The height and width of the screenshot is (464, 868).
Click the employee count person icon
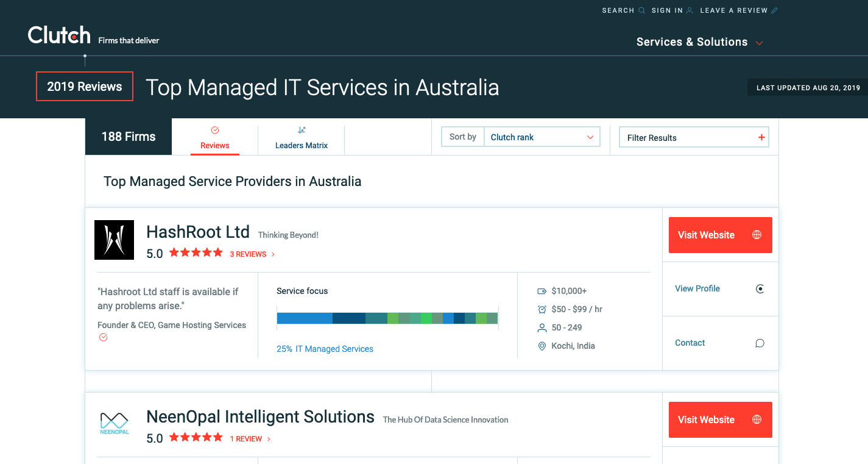pyautogui.click(x=542, y=328)
